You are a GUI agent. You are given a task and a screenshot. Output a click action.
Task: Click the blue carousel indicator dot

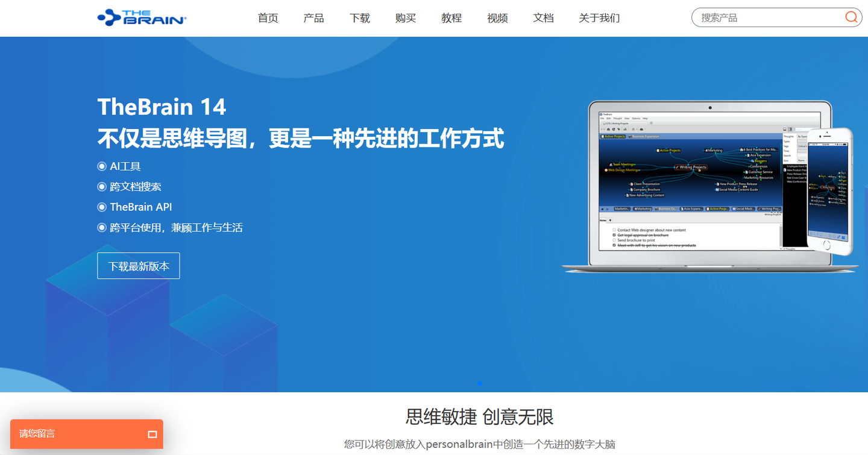[x=480, y=383]
